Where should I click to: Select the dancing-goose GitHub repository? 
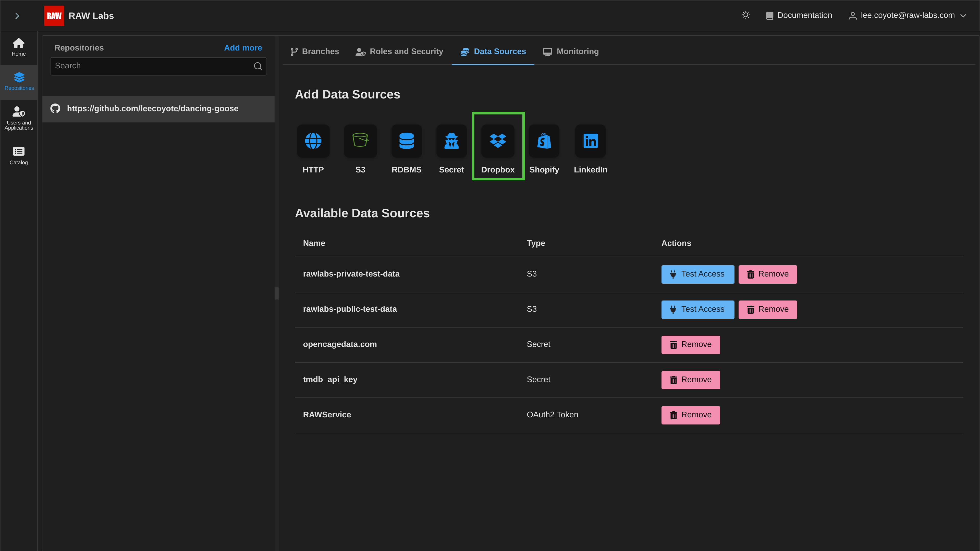[x=158, y=109]
